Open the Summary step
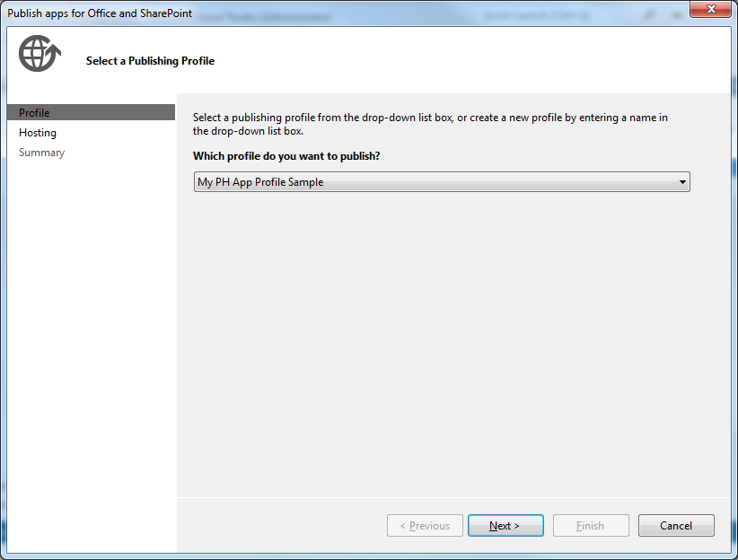Screen dimensions: 738x560 click(41, 152)
